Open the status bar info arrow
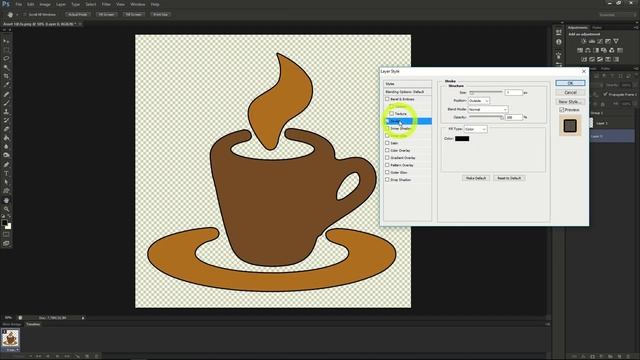This screenshot has height=360, width=640. (83, 318)
